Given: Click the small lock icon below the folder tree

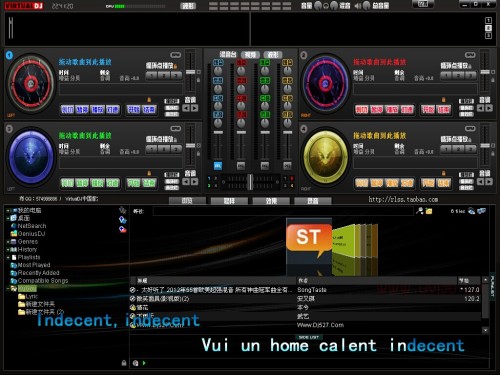Looking at the screenshot, I should pyautogui.click(x=124, y=363).
